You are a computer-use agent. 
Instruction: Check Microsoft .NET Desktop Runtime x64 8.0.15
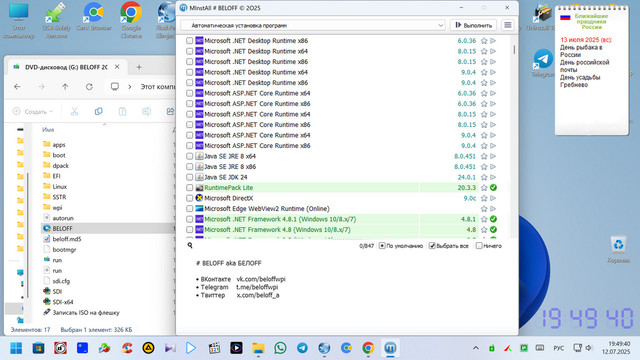189,51
